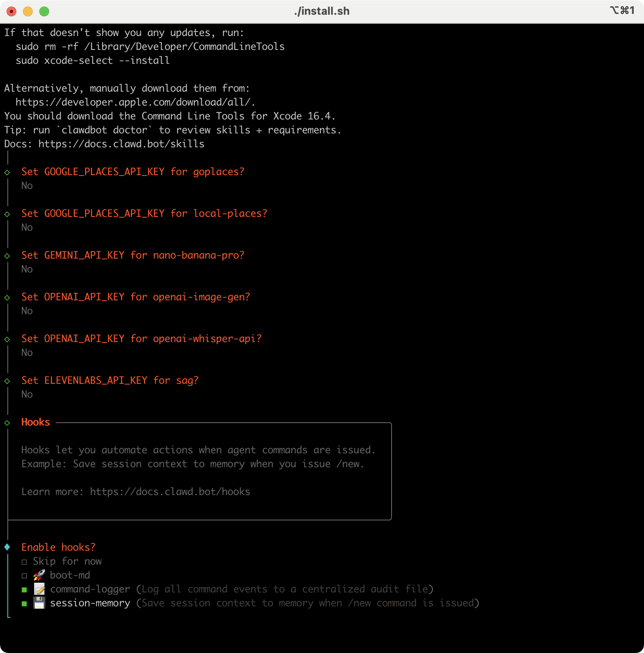The height and width of the screenshot is (653, 644).
Task: Click the rocket icon next to boot-md
Action: (39, 575)
